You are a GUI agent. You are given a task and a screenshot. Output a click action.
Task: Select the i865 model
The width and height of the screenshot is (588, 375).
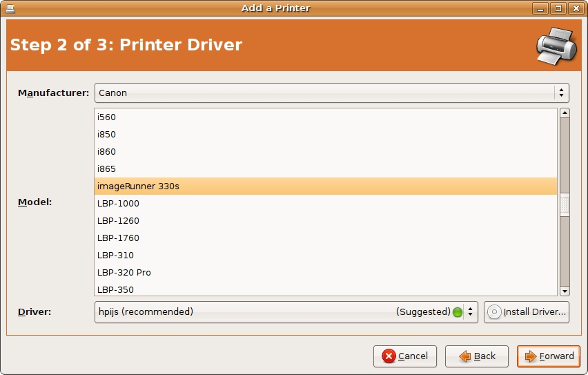point(326,169)
